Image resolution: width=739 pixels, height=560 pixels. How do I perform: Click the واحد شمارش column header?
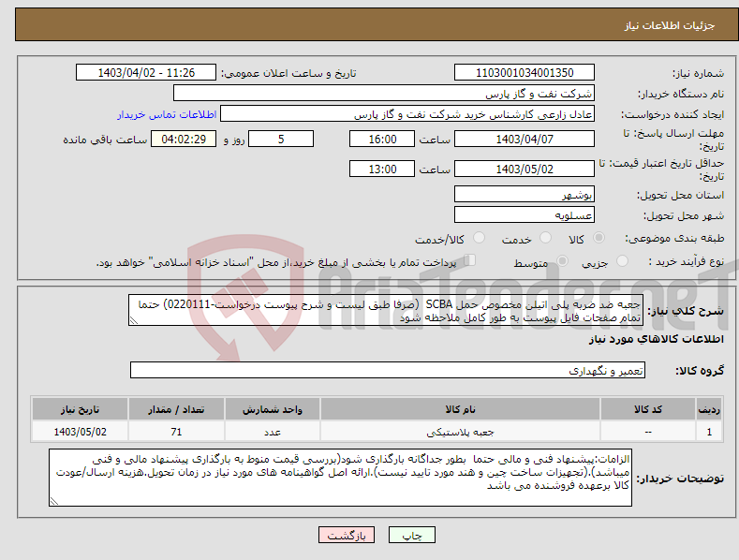click(x=273, y=409)
